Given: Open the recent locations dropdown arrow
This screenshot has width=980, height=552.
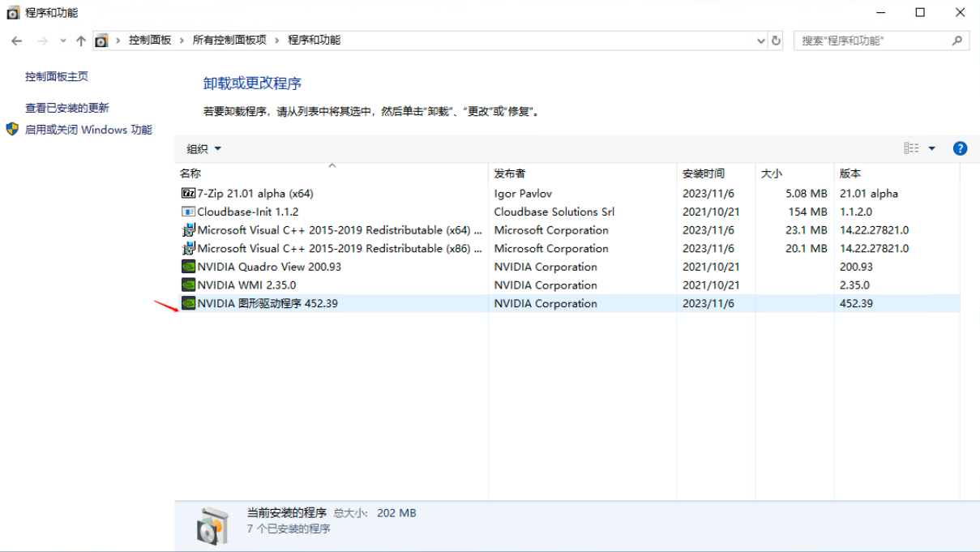Looking at the screenshot, I should 63,41.
